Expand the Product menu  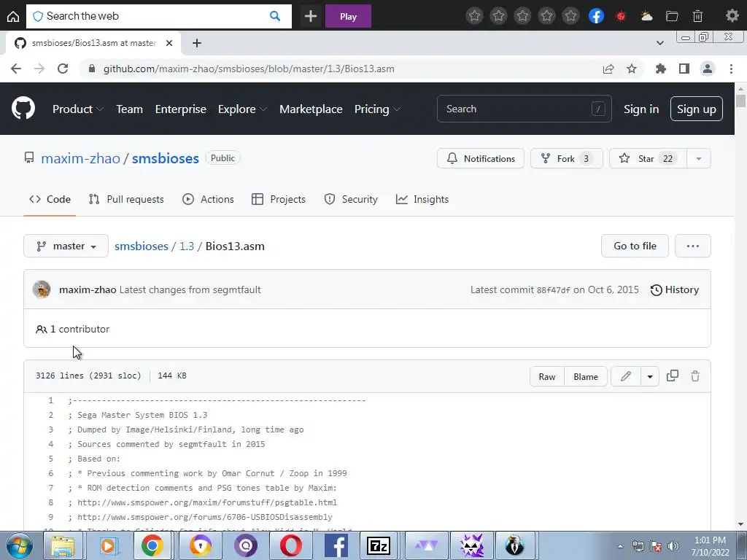pos(78,109)
